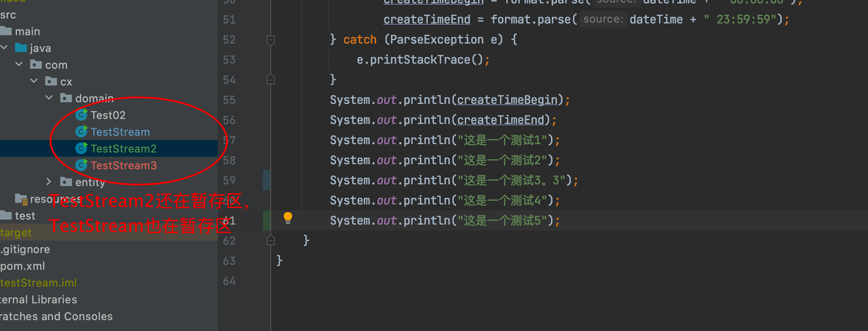Click empty editor line 64
The height and width of the screenshot is (331, 868).
click(x=569, y=281)
